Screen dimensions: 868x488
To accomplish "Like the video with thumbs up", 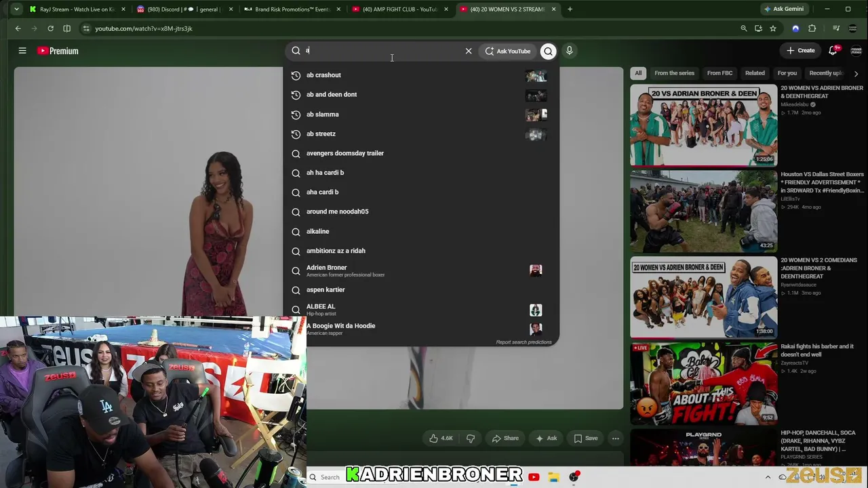I will (x=441, y=439).
